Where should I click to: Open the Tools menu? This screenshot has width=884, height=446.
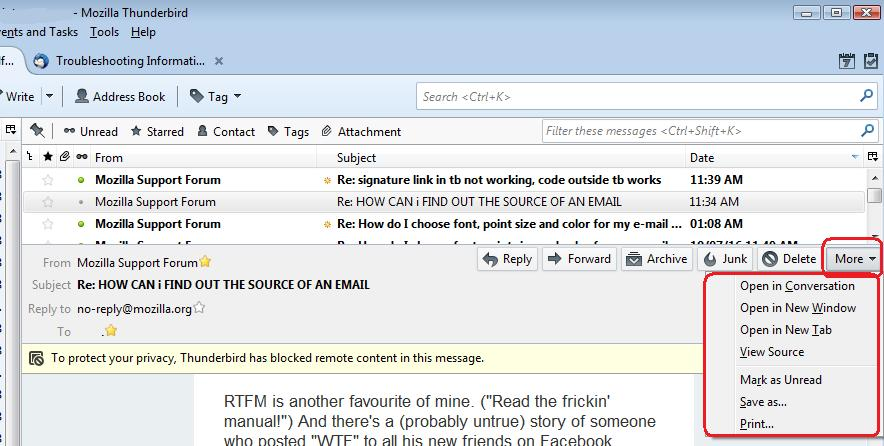tap(104, 32)
